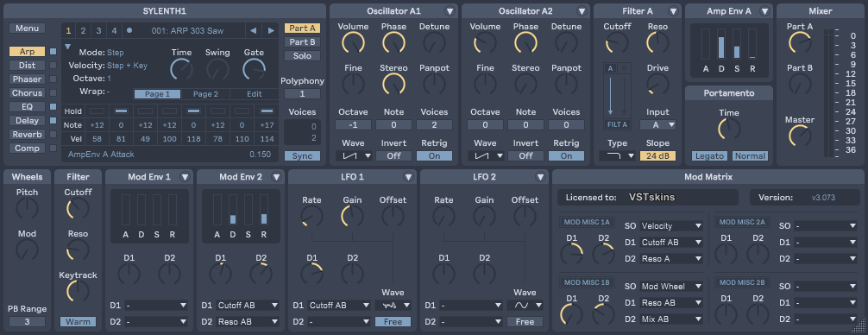Click the Sync button

(x=302, y=156)
